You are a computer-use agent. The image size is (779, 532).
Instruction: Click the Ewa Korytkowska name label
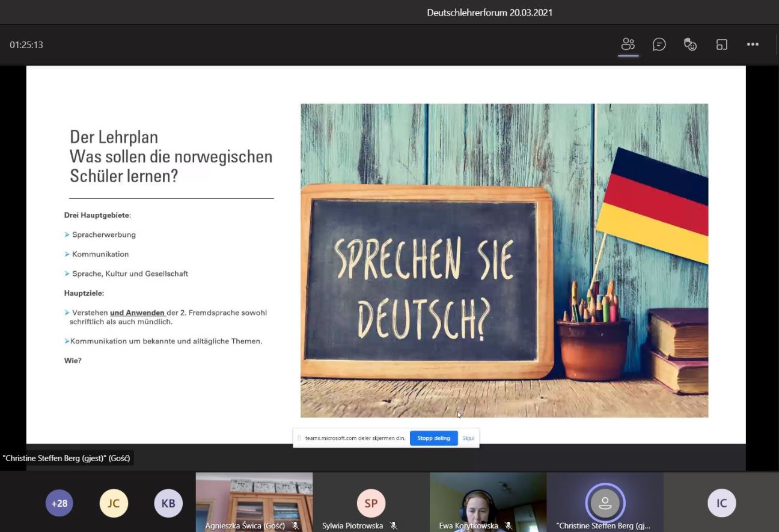pos(468,526)
